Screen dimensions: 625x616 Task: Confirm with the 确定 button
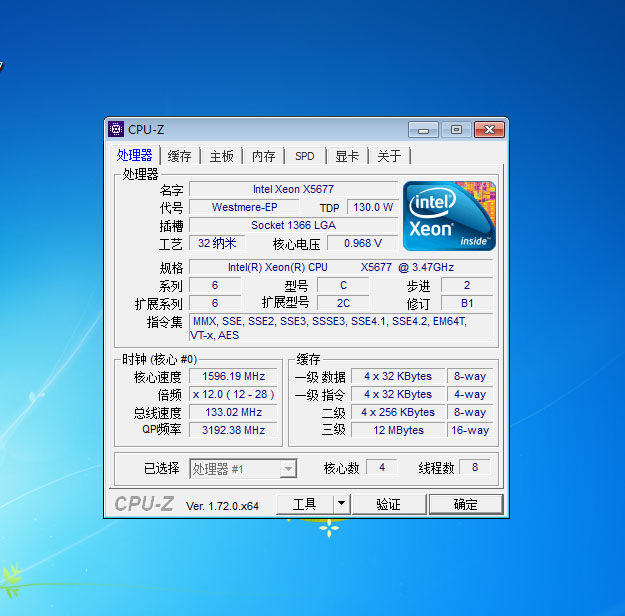[466, 504]
